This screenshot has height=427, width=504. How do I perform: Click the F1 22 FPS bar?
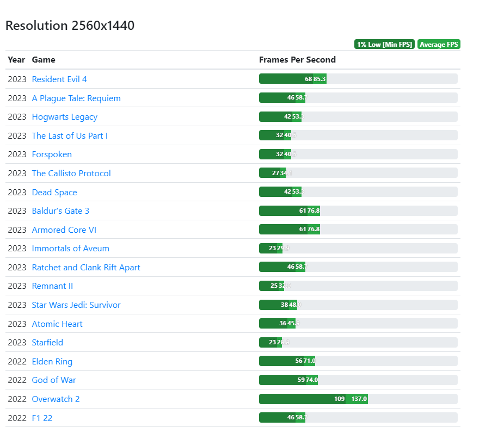(358, 418)
